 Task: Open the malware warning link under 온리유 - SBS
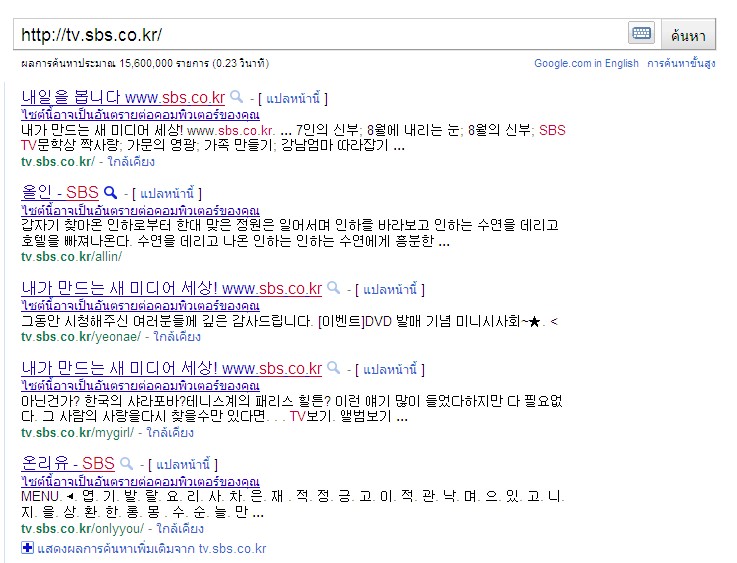(x=140, y=482)
